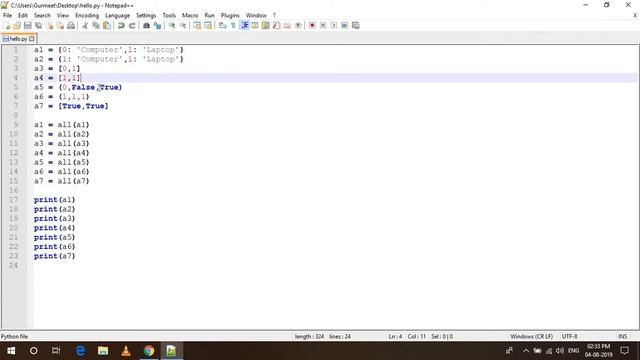Open the Settings menu

pos(146,15)
